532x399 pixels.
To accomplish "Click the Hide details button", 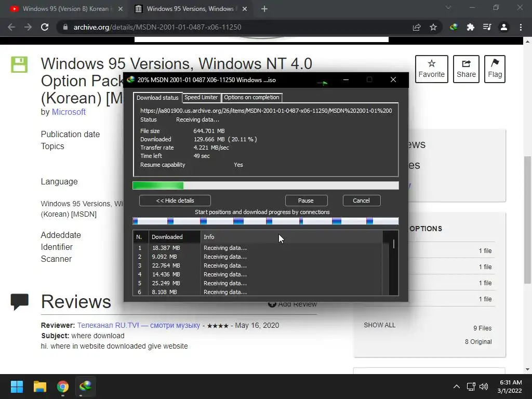I will tap(175, 201).
